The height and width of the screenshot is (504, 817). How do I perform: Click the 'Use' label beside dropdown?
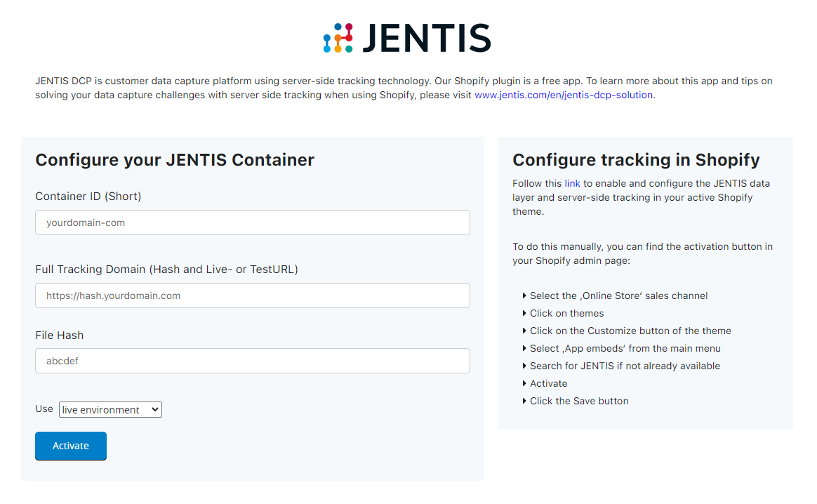coord(44,409)
